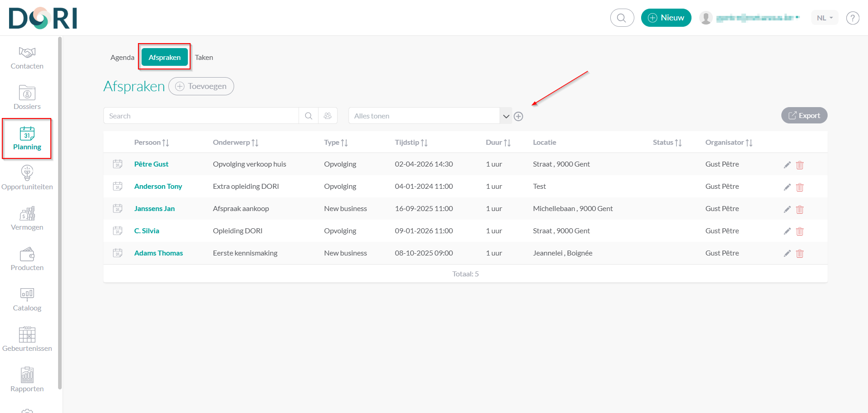
Task: Click the magnifier icon in search field
Action: point(309,116)
